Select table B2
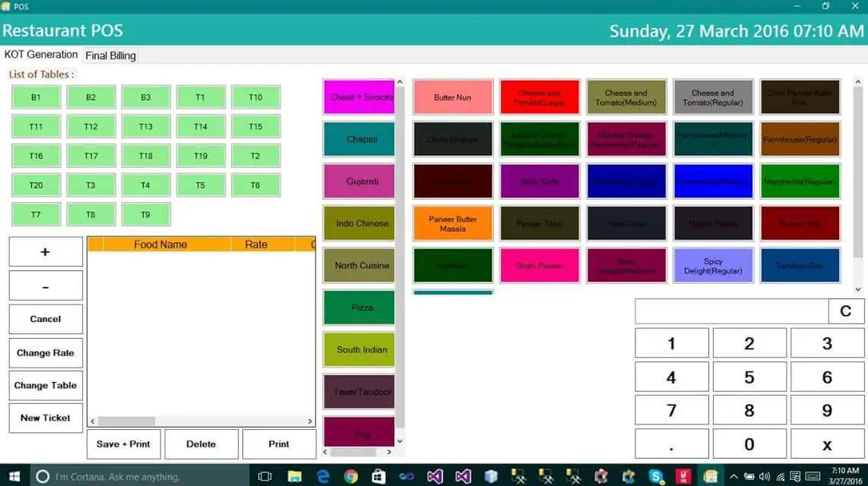Image resolution: width=868 pixels, height=486 pixels. click(x=91, y=97)
